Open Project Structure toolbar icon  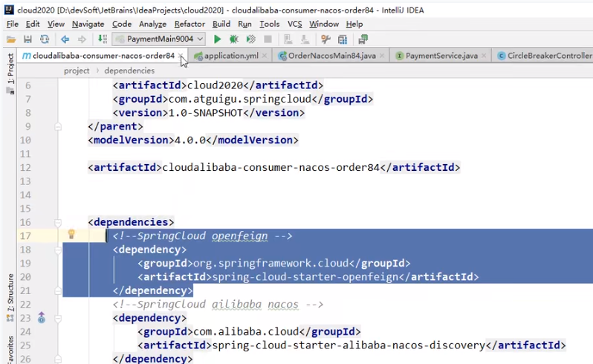(343, 39)
